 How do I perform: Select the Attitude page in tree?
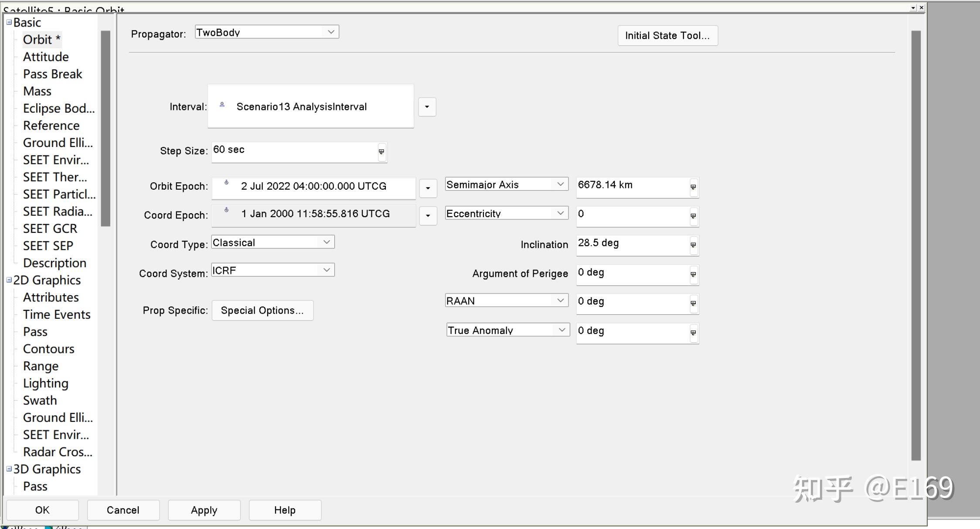pyautogui.click(x=46, y=57)
